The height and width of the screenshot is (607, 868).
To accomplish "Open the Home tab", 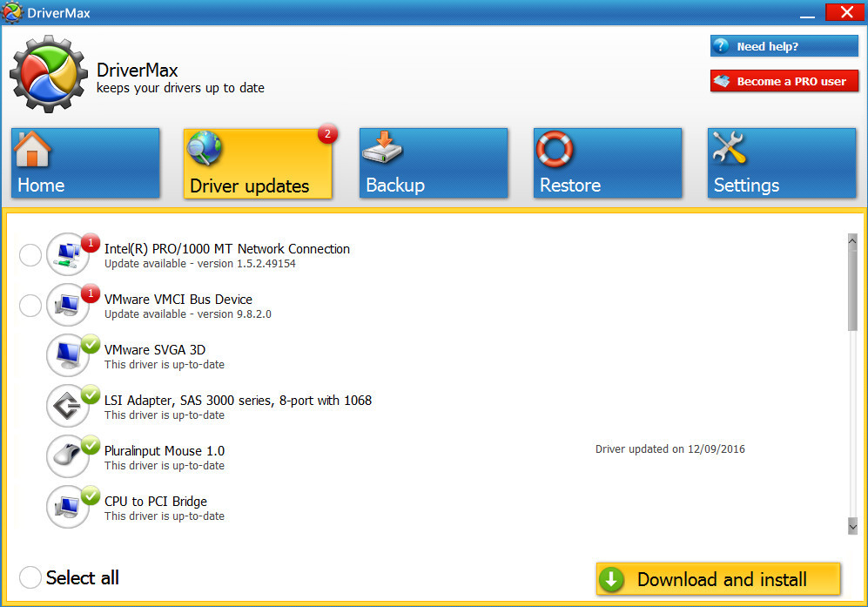I will (85, 164).
